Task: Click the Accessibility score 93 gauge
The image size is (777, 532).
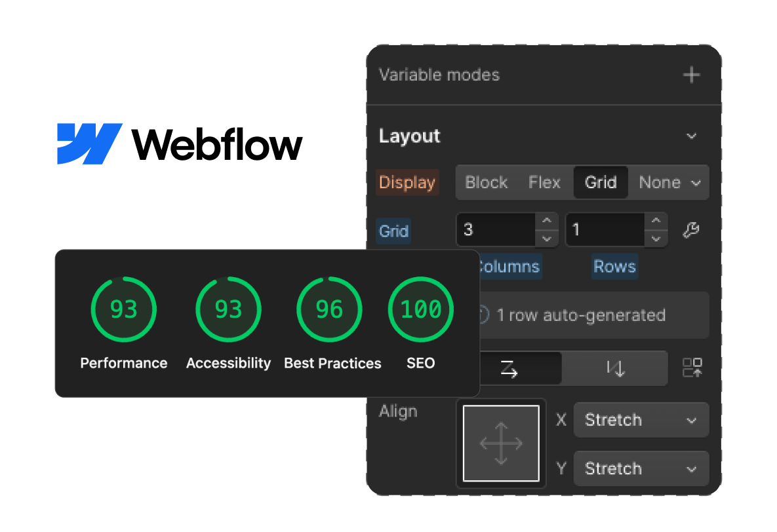Action: click(228, 309)
